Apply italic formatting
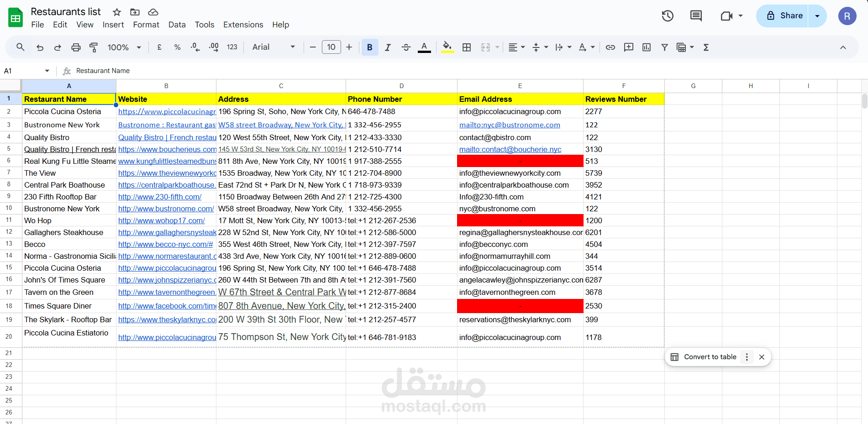Screen dimensions: 868x424 point(388,47)
